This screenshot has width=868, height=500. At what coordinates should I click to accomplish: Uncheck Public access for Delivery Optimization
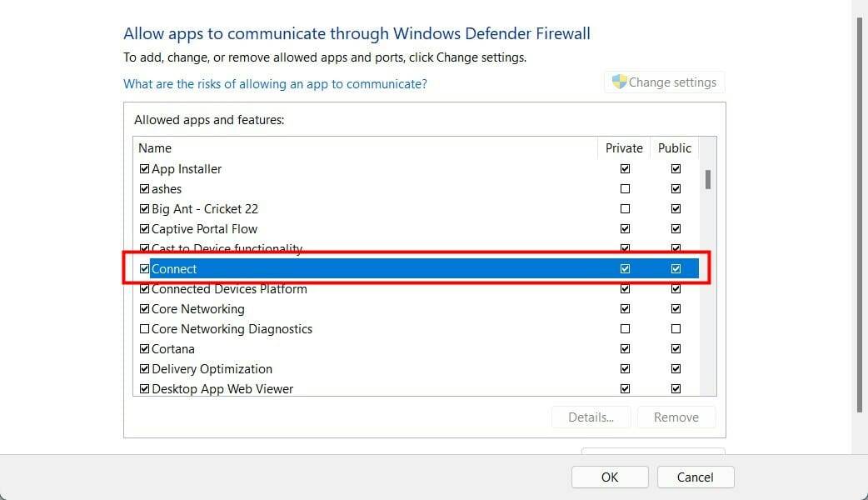(x=676, y=368)
